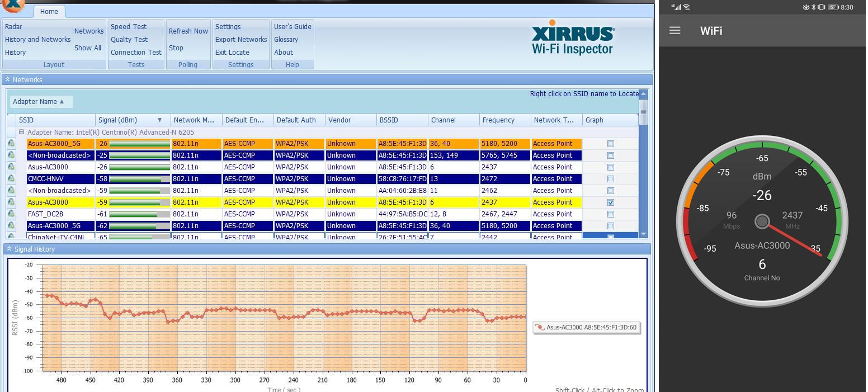Image resolution: width=868 pixels, height=392 pixels.
Task: Run the Speed Test
Action: [129, 27]
